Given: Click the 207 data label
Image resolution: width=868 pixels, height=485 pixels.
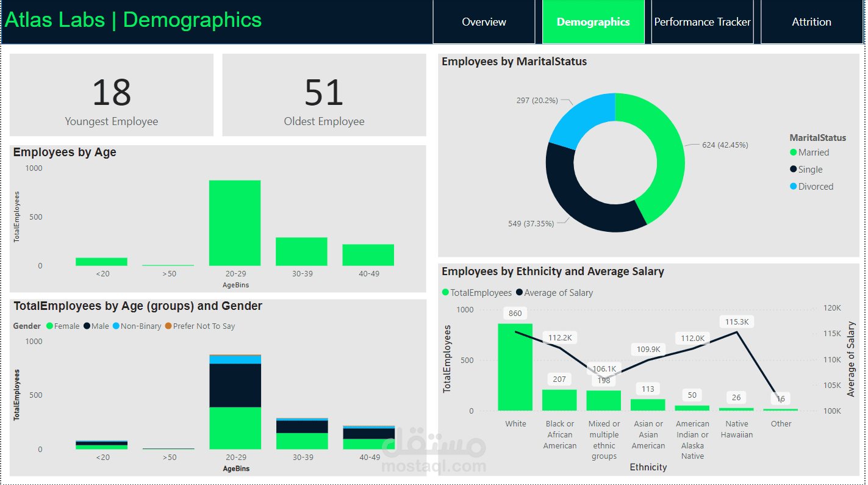Looking at the screenshot, I should coord(560,379).
